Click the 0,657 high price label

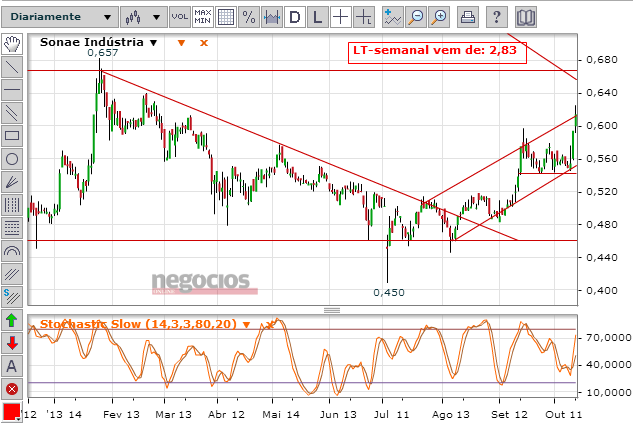coord(103,52)
